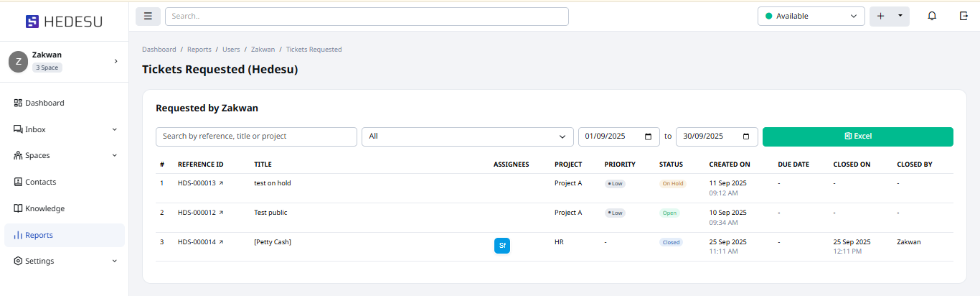Export tickets using the Excel button

tap(857, 137)
